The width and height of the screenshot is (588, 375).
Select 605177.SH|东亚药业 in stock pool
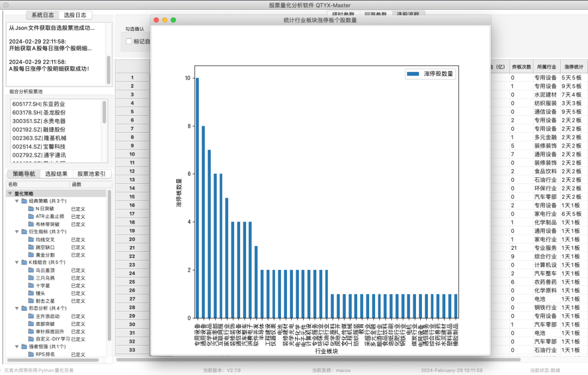(x=56, y=104)
